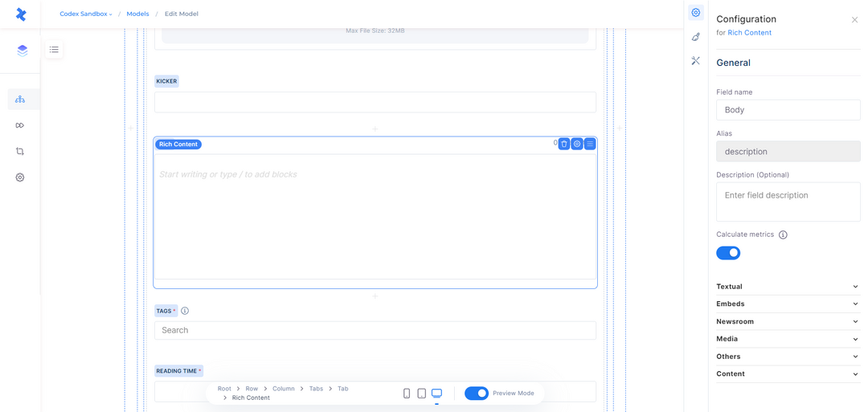Image resolution: width=868 pixels, height=412 pixels.
Task: Select Column in the path breadcrumb
Action: 284,389
